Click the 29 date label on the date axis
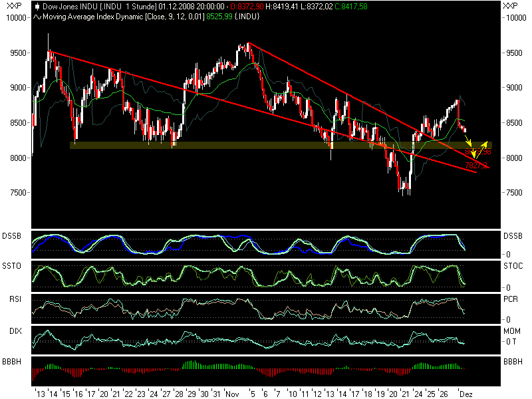This screenshot has height=399, width=532. click(x=192, y=394)
